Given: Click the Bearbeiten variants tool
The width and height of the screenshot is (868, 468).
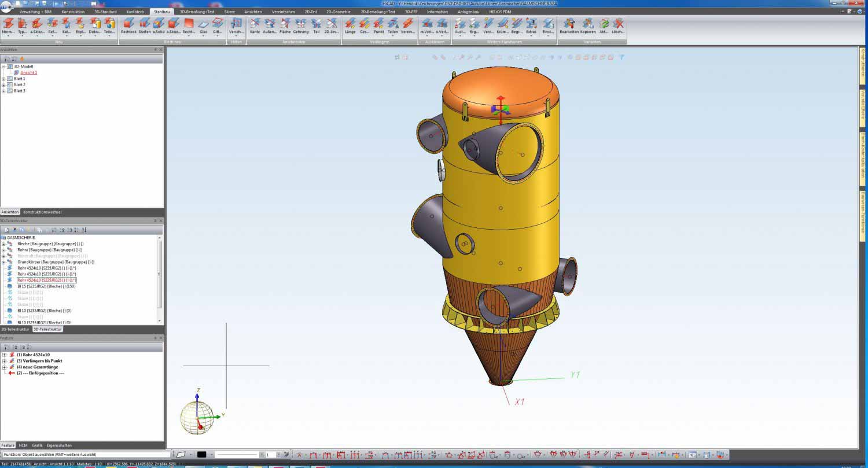Looking at the screenshot, I should (569, 26).
